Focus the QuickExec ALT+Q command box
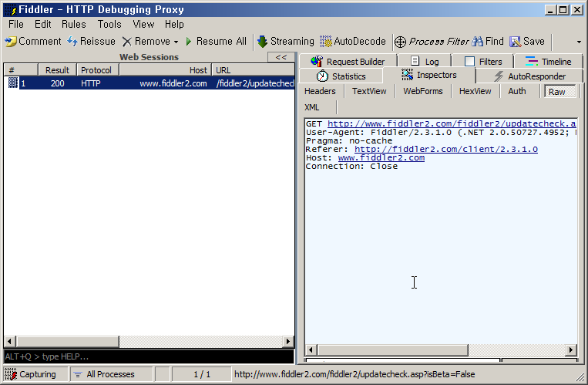The image size is (588, 385). [149, 356]
